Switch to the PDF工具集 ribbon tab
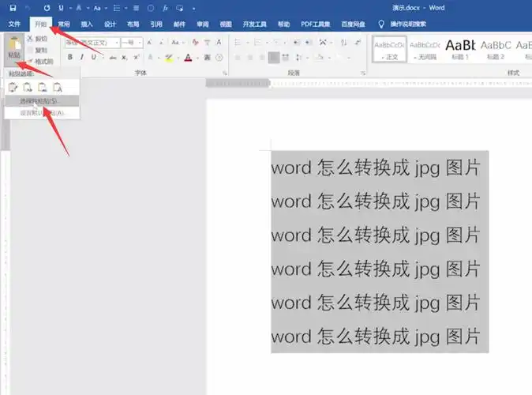The width and height of the screenshot is (532, 395). 316,24
